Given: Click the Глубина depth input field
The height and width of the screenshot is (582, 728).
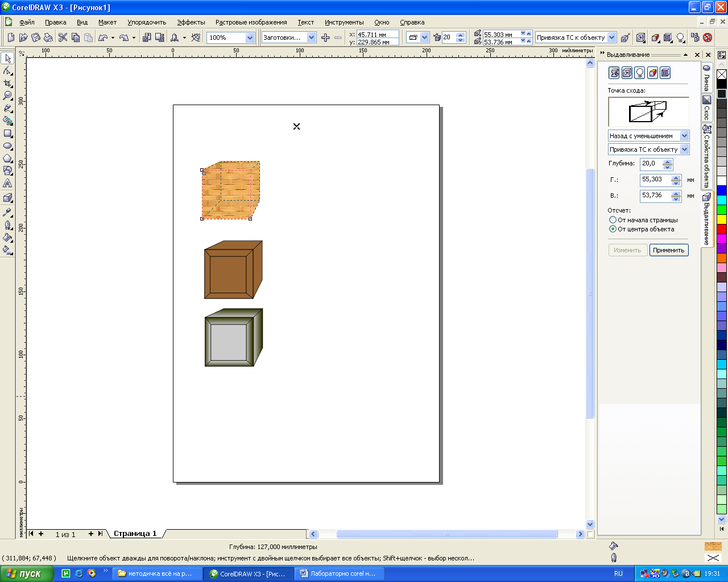Looking at the screenshot, I should pos(652,164).
